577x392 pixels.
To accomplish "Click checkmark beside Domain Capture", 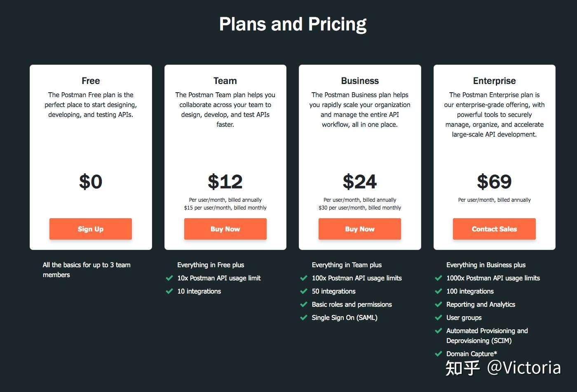I will coord(439,354).
